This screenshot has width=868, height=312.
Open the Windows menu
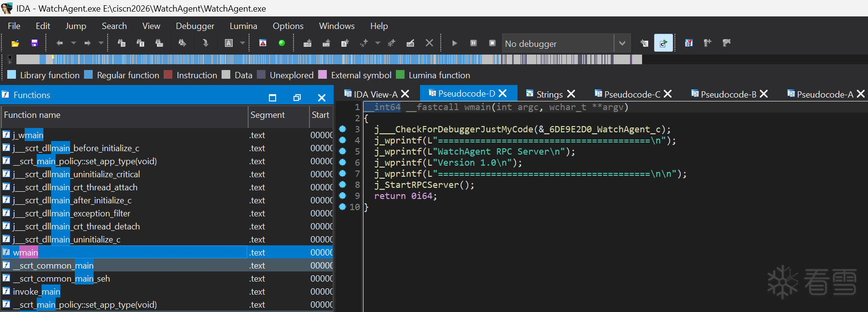point(337,26)
